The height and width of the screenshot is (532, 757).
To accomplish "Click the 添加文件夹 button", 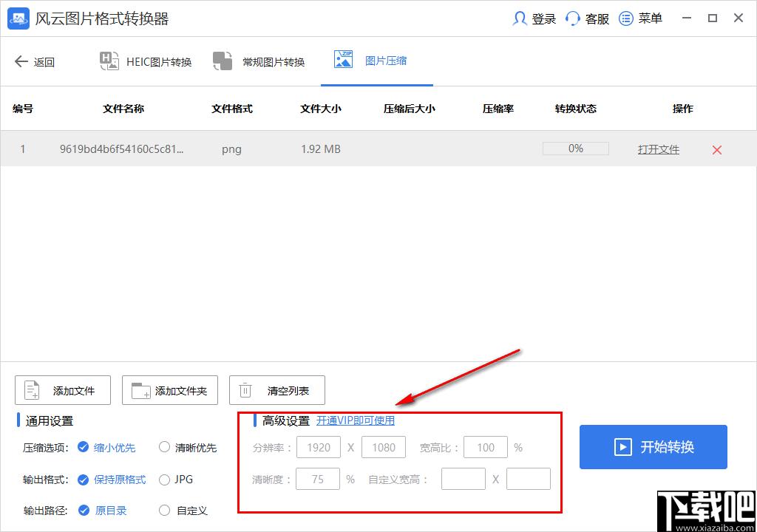I will tap(170, 390).
